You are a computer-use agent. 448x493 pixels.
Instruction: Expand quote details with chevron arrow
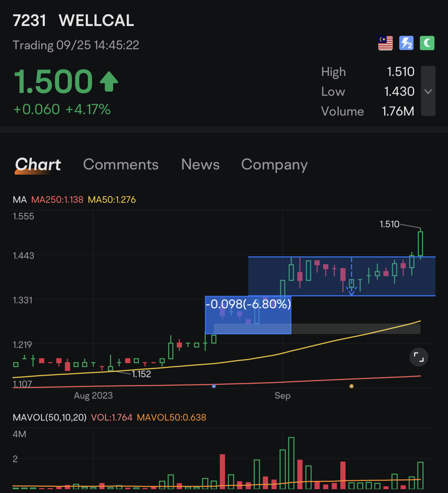(x=428, y=91)
